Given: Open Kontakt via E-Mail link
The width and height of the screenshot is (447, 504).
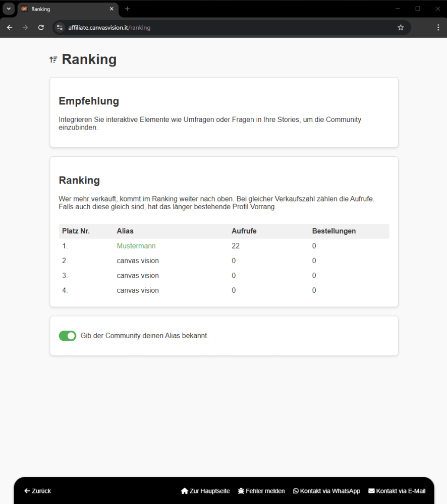Looking at the screenshot, I should point(397,491).
